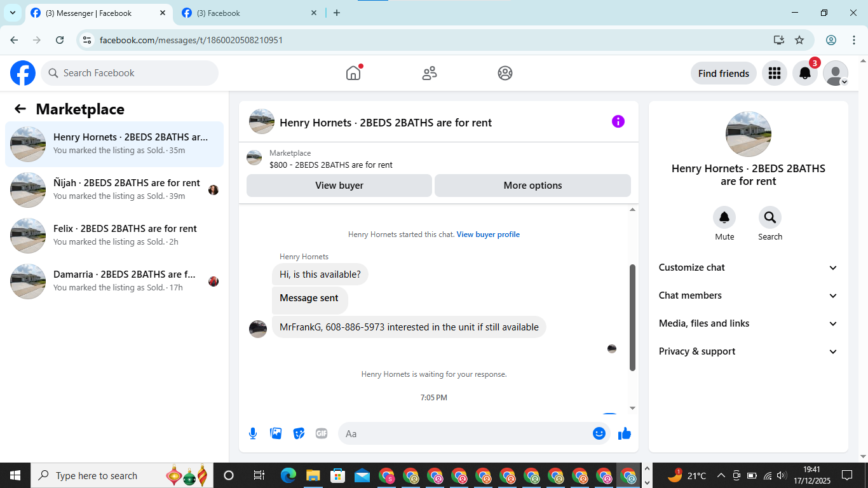Expand Chat members section
Screen dimensions: 868x488
pyautogui.click(x=749, y=295)
